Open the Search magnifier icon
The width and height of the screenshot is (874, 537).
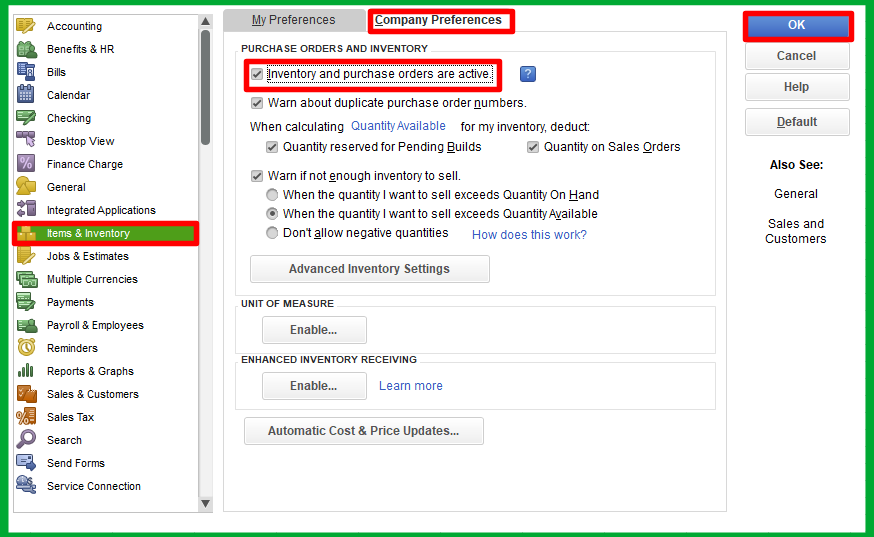(x=26, y=439)
